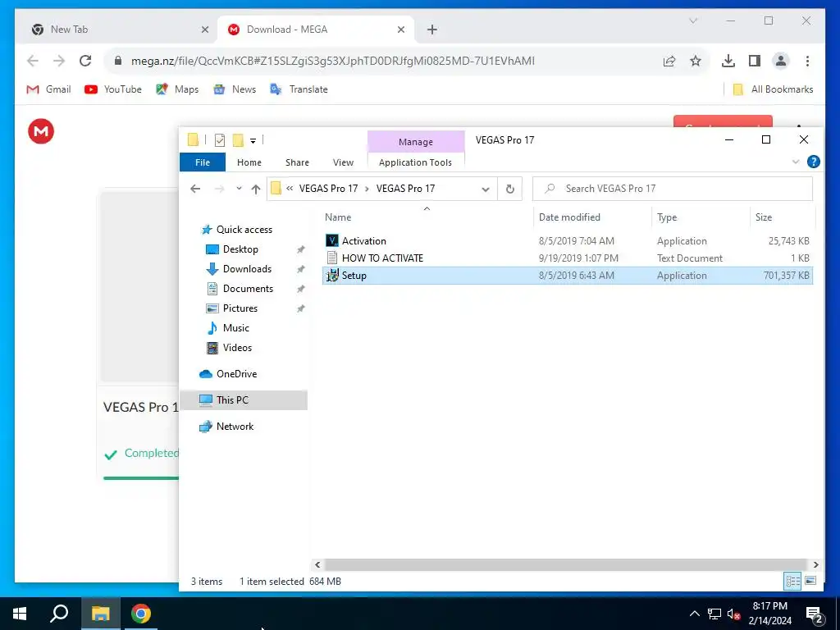Screen dimensions: 840x630
Task: Open the Music folder in sidebar
Action: click(x=235, y=328)
